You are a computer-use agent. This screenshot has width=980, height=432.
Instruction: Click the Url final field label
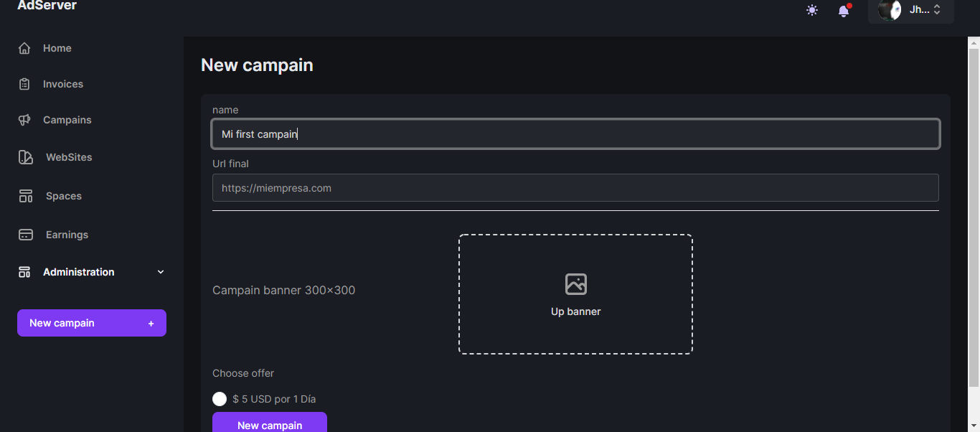tap(230, 164)
